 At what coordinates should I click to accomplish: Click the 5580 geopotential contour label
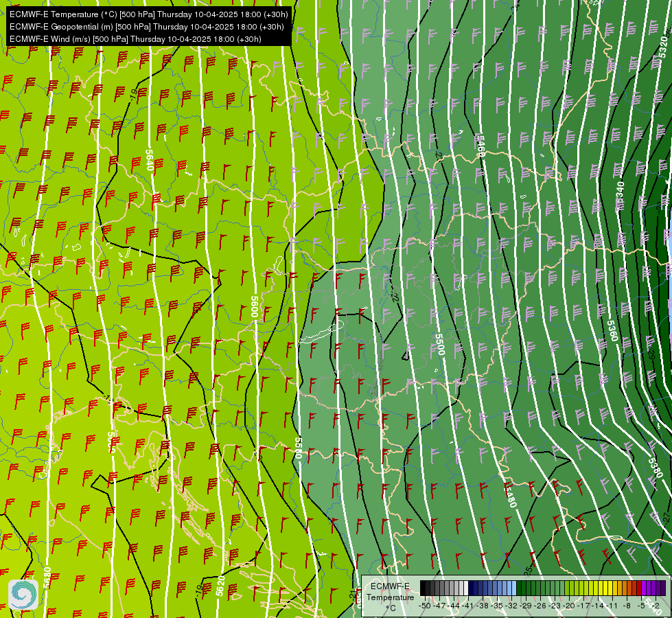tap(299, 448)
